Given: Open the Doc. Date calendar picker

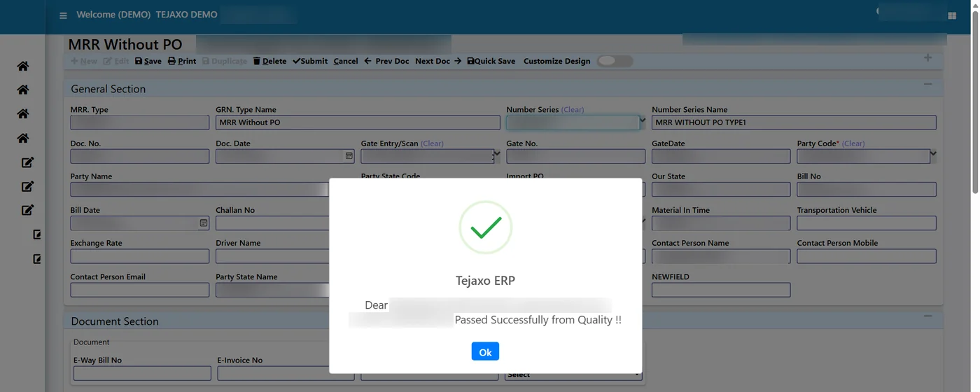Looking at the screenshot, I should [x=349, y=155].
